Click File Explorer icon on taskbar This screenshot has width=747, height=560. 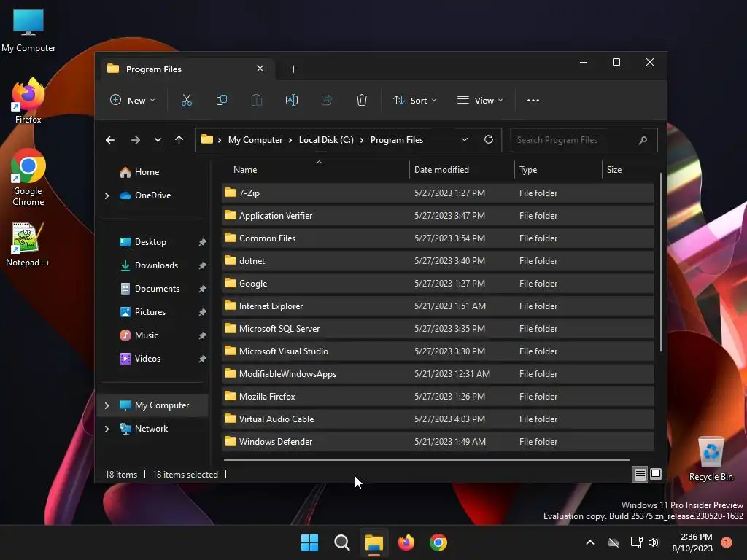374,542
